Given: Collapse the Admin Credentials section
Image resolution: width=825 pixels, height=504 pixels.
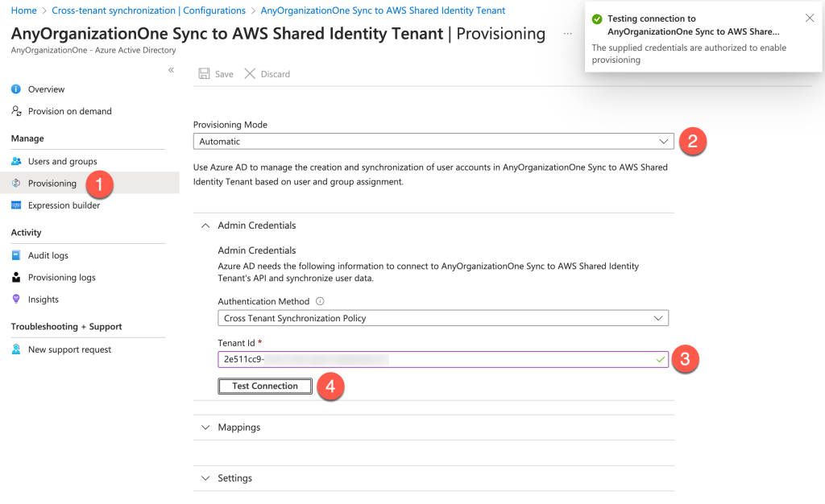Looking at the screenshot, I should point(205,225).
